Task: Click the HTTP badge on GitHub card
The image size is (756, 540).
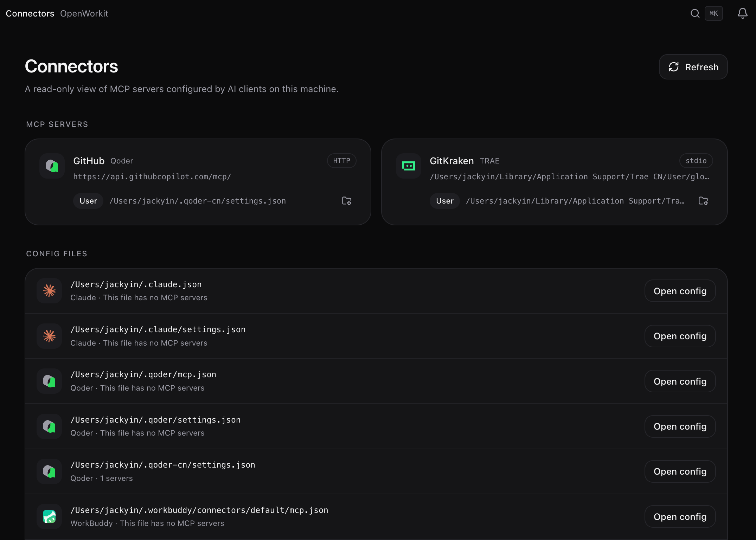Action: coord(341,161)
